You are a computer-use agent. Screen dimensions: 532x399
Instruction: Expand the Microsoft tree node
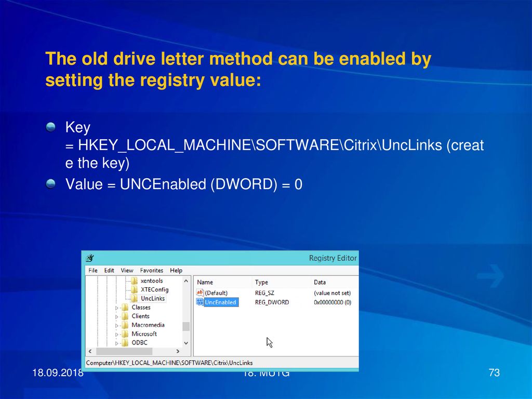pos(117,335)
